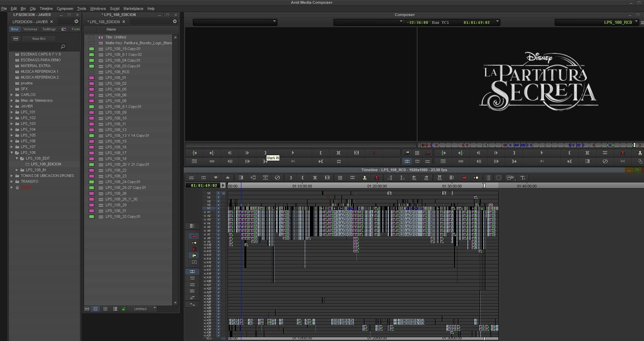Select the LPS_108_26 sequence in bin
The height and width of the screenshot is (341, 644).
click(116, 193)
